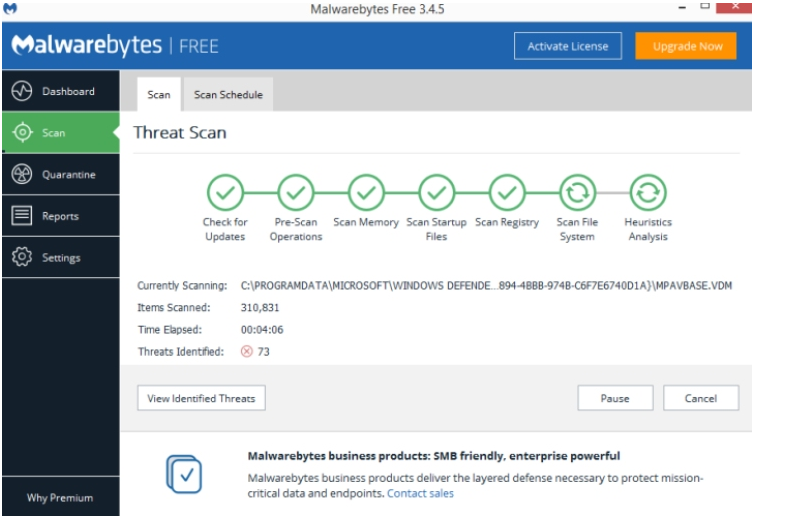Click the Scan File System progress icon

tap(578, 193)
